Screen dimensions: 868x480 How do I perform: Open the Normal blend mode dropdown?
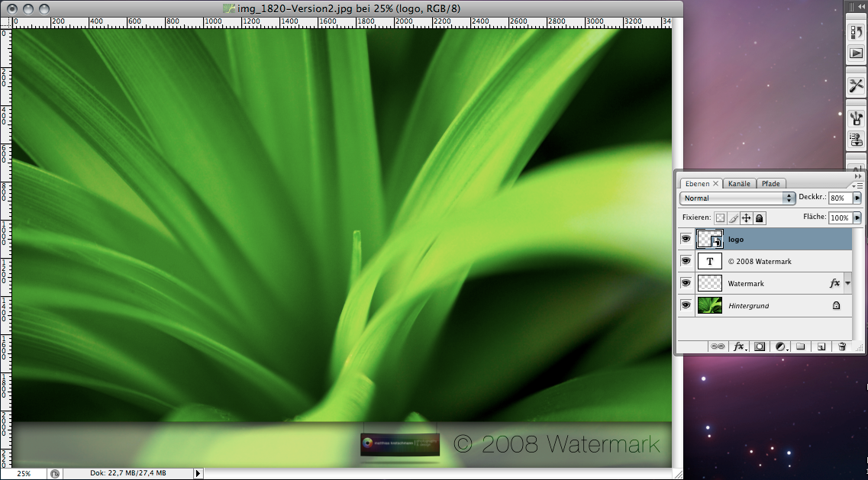click(737, 198)
